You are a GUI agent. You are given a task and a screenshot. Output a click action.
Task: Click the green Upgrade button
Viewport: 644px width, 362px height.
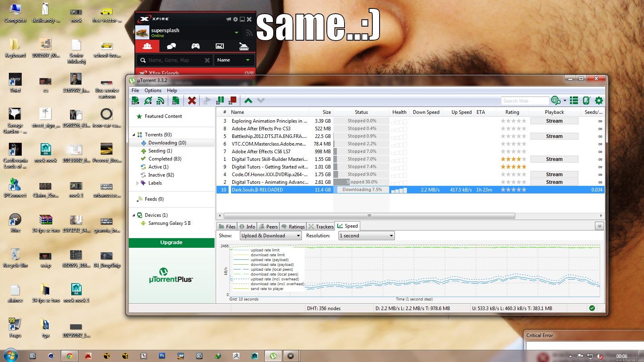click(171, 243)
